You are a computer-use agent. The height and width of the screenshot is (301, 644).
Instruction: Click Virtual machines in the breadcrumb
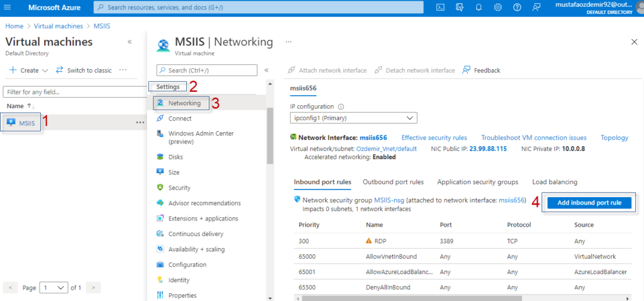[x=58, y=26]
